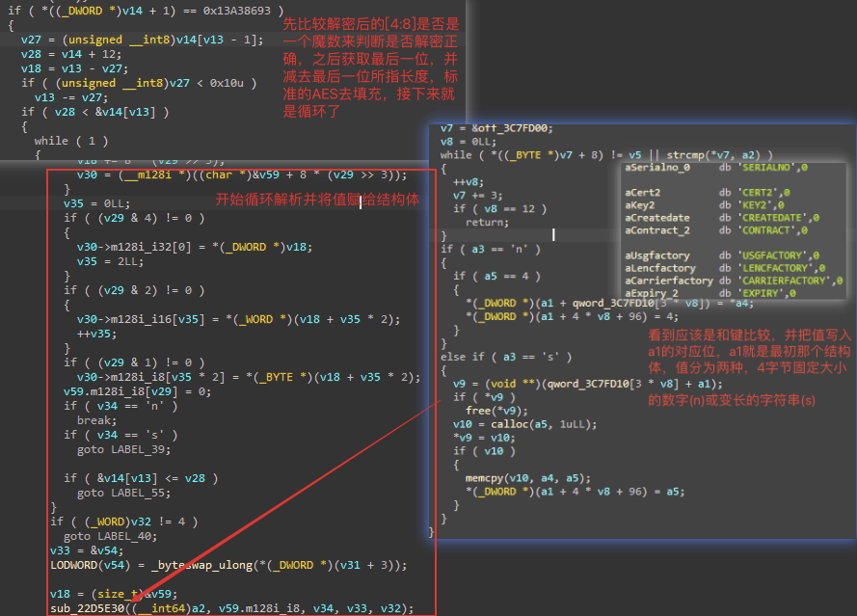The image size is (857, 616).
Task: Click the condition 'if ( v34 == 'n' )'
Action: click(121, 406)
